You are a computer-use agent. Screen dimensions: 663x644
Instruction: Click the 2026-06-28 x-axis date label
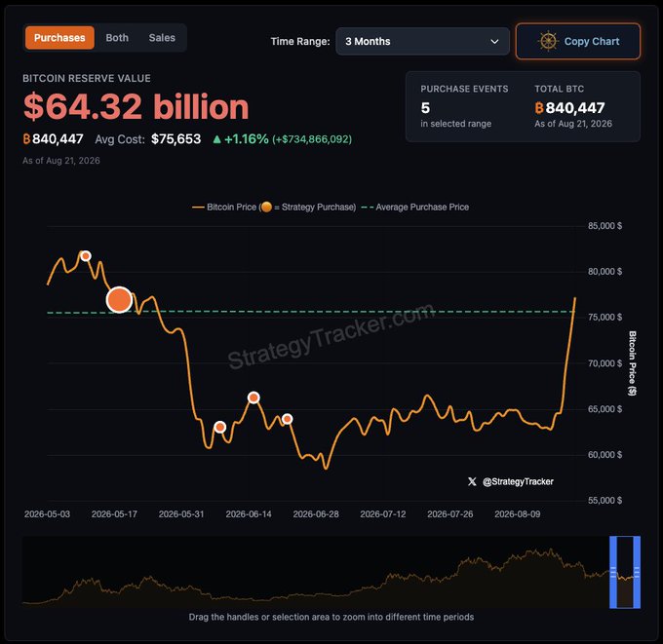coord(316,514)
